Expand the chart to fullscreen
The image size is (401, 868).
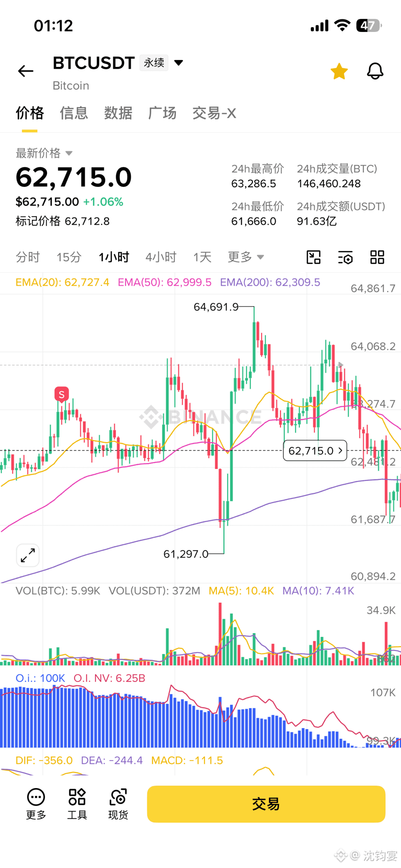pyautogui.click(x=28, y=555)
